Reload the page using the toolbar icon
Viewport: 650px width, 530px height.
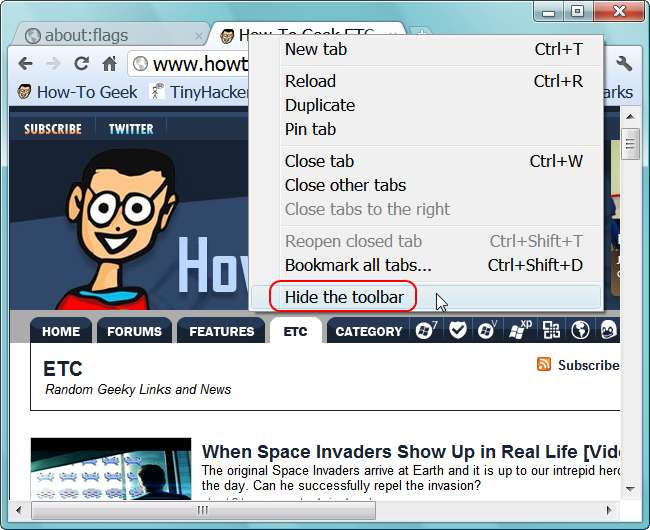(81, 63)
